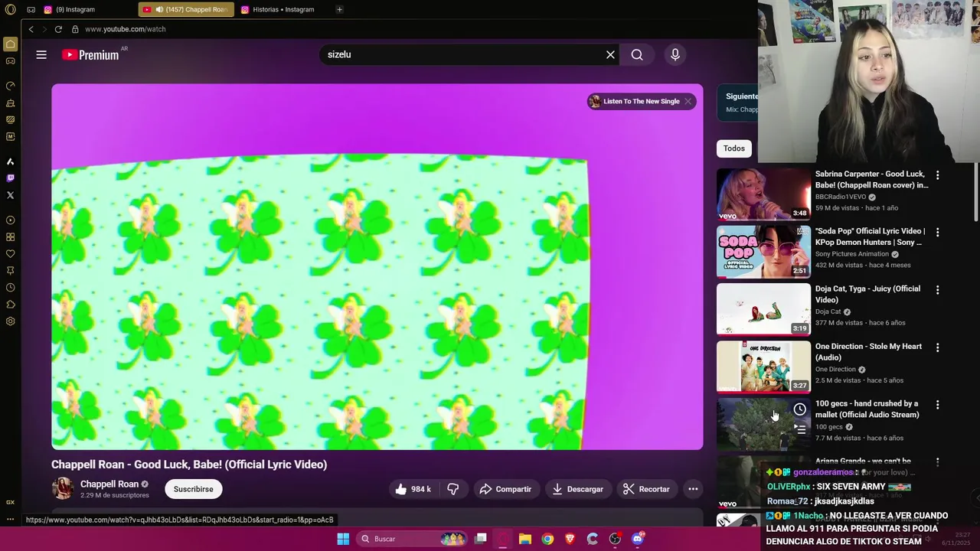Open options menu for Soda Pop lyric video
This screenshot has height=551, width=980.
point(937,232)
